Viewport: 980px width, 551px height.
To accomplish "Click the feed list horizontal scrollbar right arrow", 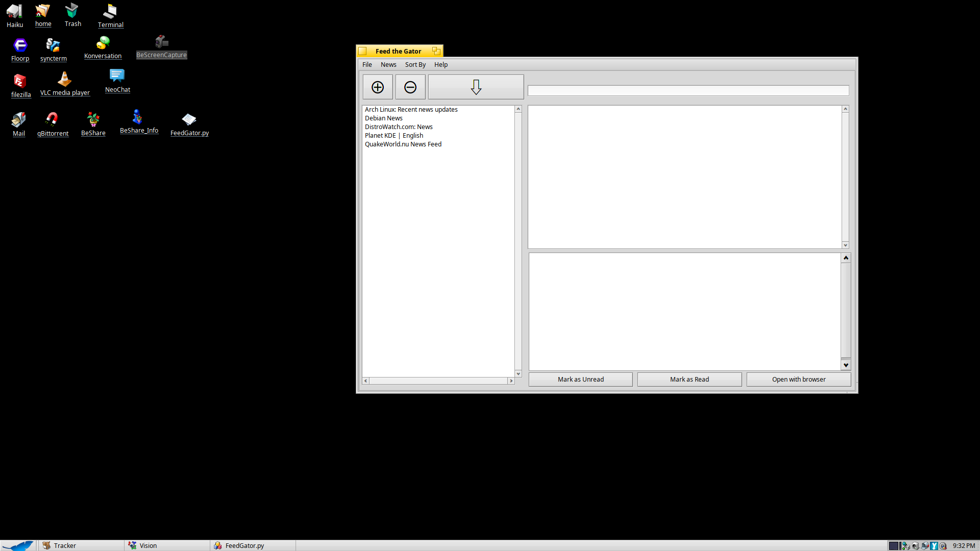I will coord(511,381).
